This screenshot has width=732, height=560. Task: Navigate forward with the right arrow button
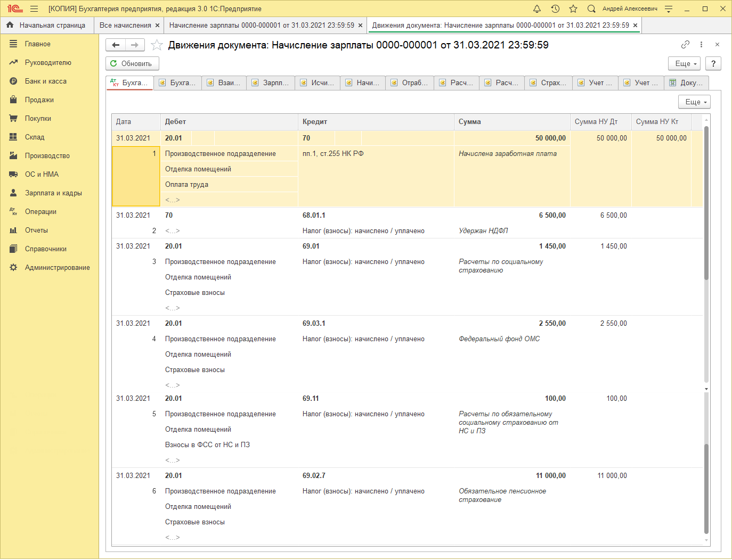pyautogui.click(x=135, y=45)
